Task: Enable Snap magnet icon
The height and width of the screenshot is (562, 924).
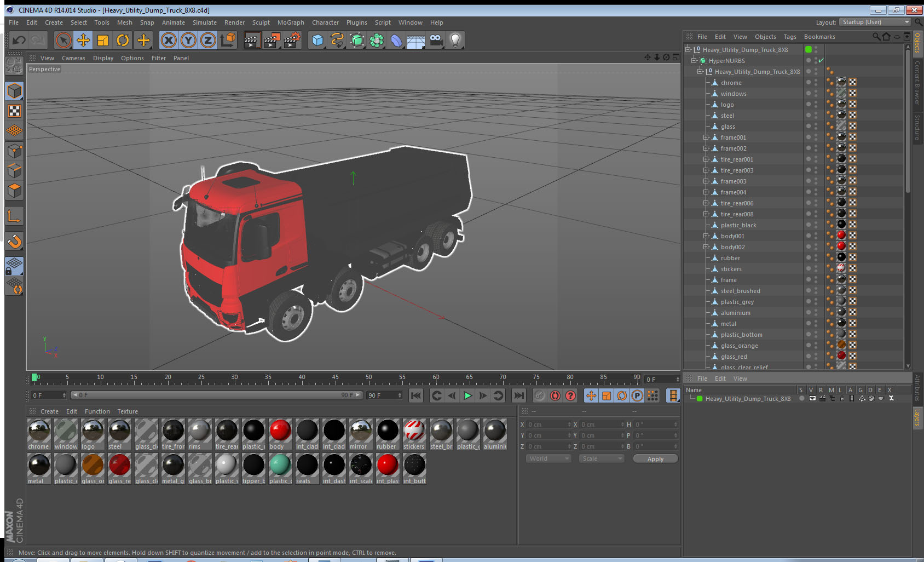Action: [14, 241]
